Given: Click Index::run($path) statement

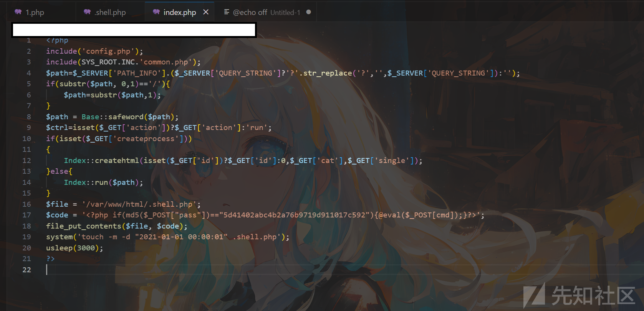Looking at the screenshot, I should [x=103, y=183].
